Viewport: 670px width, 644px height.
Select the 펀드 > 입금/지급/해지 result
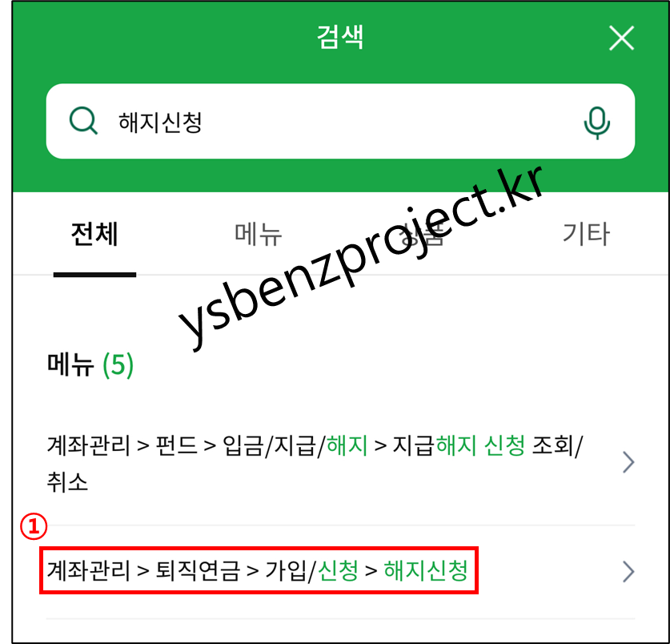(261, 445)
